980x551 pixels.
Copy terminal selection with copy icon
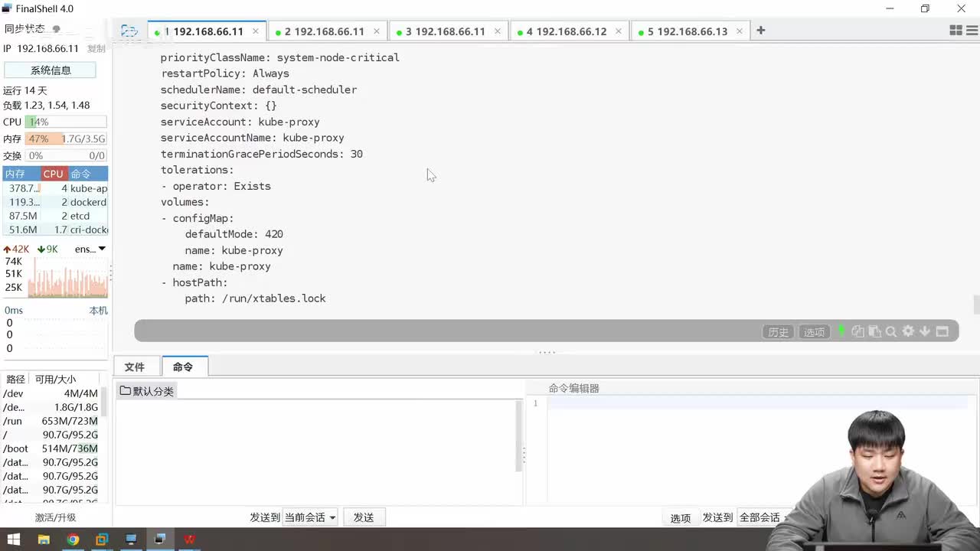point(857,331)
